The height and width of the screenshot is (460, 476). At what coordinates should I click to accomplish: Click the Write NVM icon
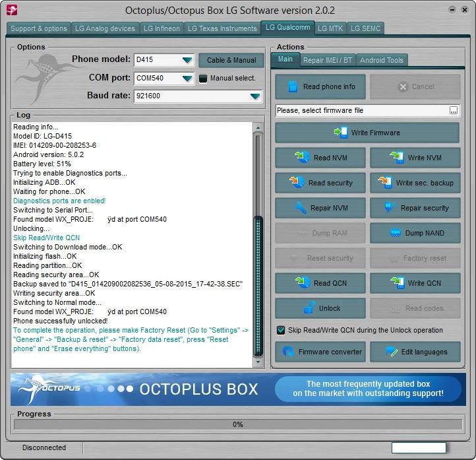pos(397,157)
